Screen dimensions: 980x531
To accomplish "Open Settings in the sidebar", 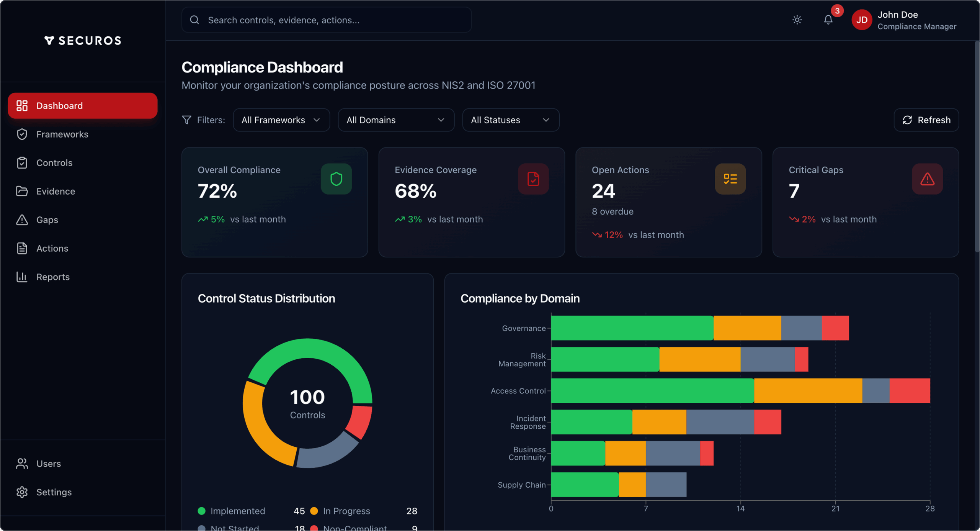I will 54,492.
